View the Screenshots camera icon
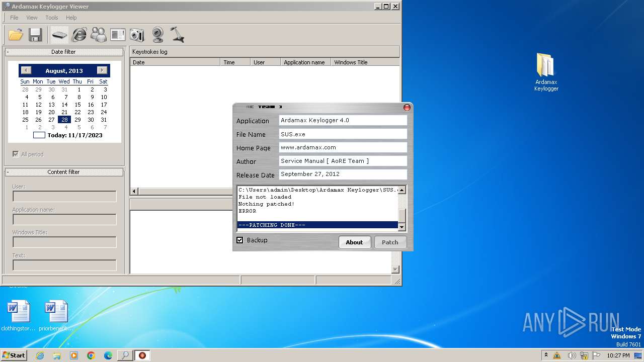 pyautogui.click(x=137, y=35)
